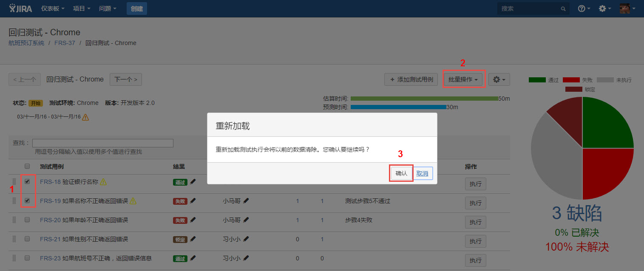
Task: Uncheck the FRS-18 row checkbox
Action: [x=27, y=181]
